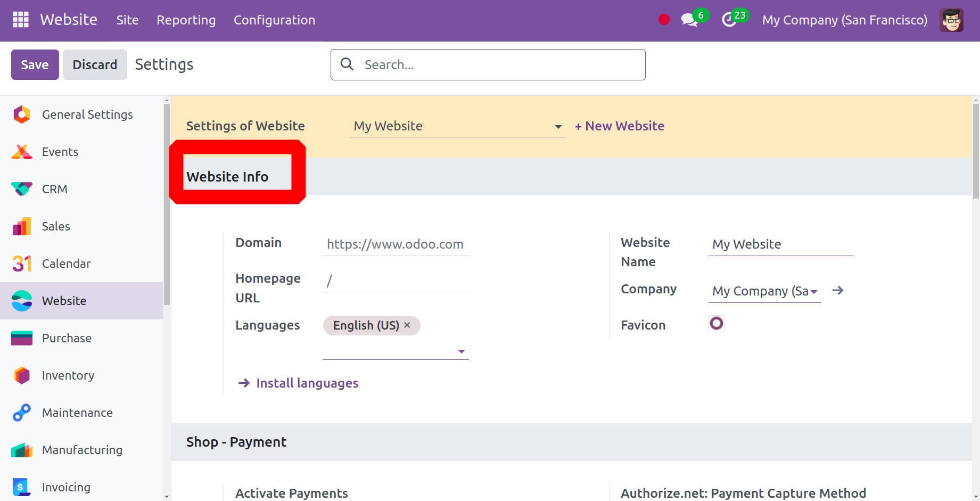Select the Events icon in sidebar

tap(22, 152)
